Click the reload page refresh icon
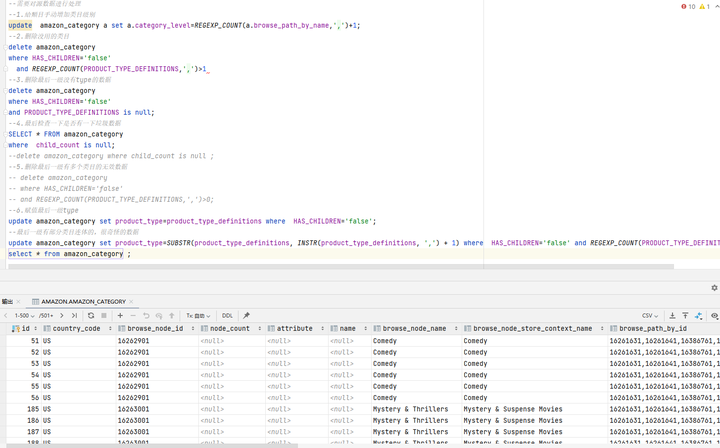Image resolution: width=720 pixels, height=448 pixels. tap(91, 316)
